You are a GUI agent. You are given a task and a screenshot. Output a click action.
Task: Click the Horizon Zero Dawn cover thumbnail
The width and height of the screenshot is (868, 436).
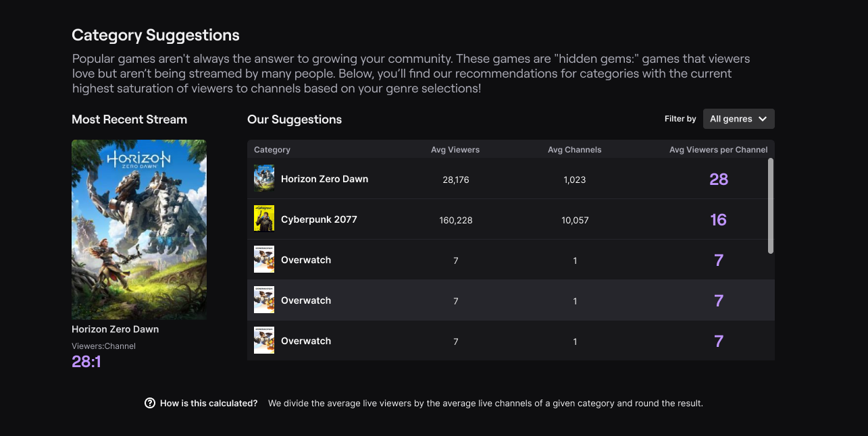[x=138, y=229]
